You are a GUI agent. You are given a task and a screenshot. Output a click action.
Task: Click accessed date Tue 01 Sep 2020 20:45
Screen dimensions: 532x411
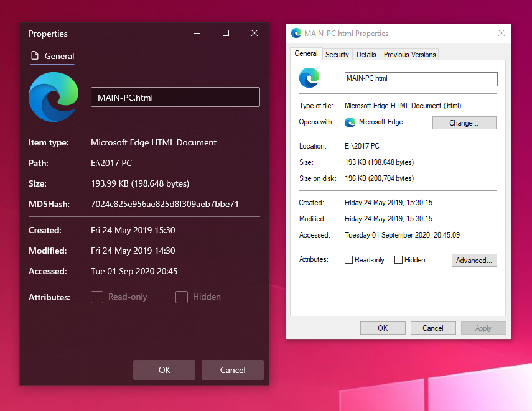point(134,271)
